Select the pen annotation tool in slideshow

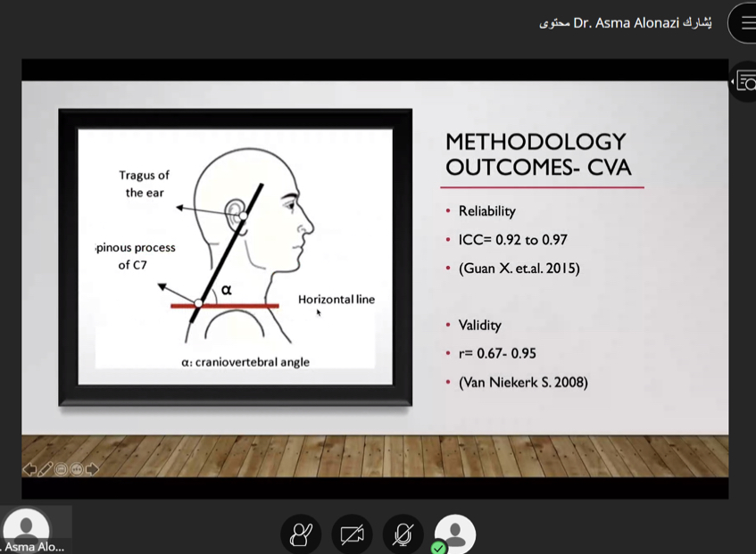[x=46, y=468]
